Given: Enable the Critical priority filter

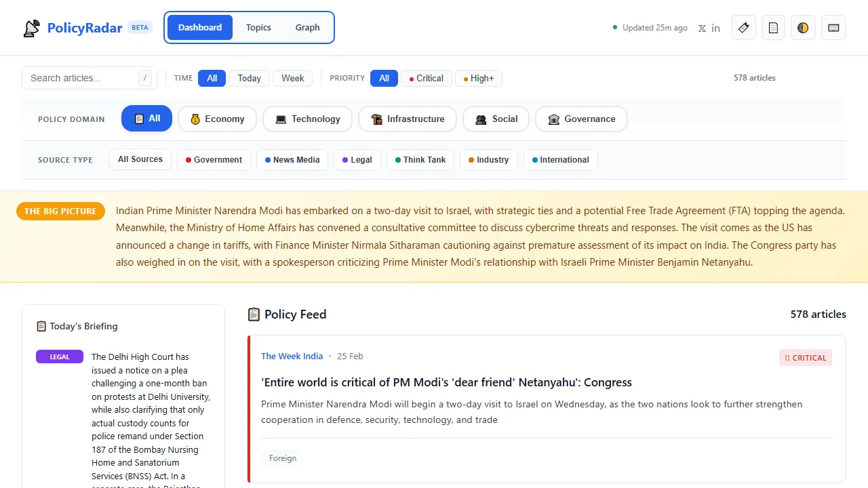Looking at the screenshot, I should pos(426,78).
